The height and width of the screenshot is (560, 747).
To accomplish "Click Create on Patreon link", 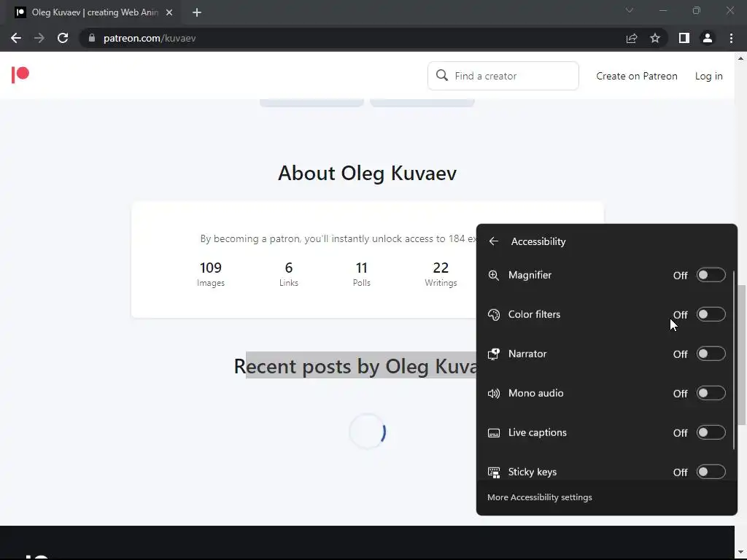I will point(636,76).
